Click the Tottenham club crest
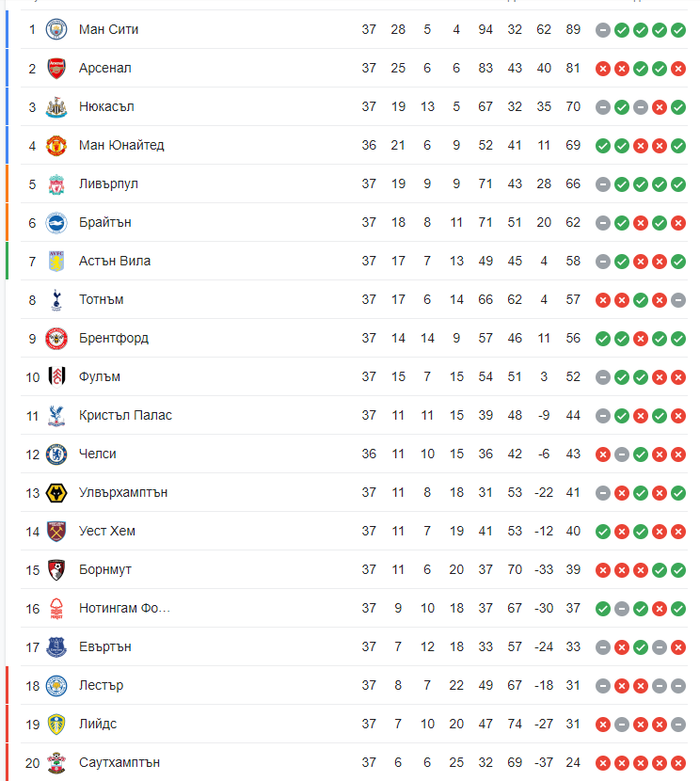Image resolution: width=700 pixels, height=781 pixels. pos(56,300)
